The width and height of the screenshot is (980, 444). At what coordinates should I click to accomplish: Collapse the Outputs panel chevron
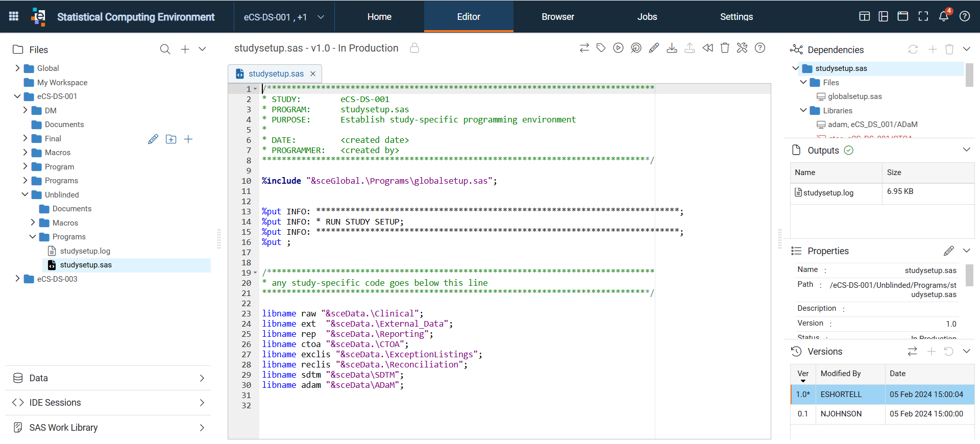(x=966, y=150)
